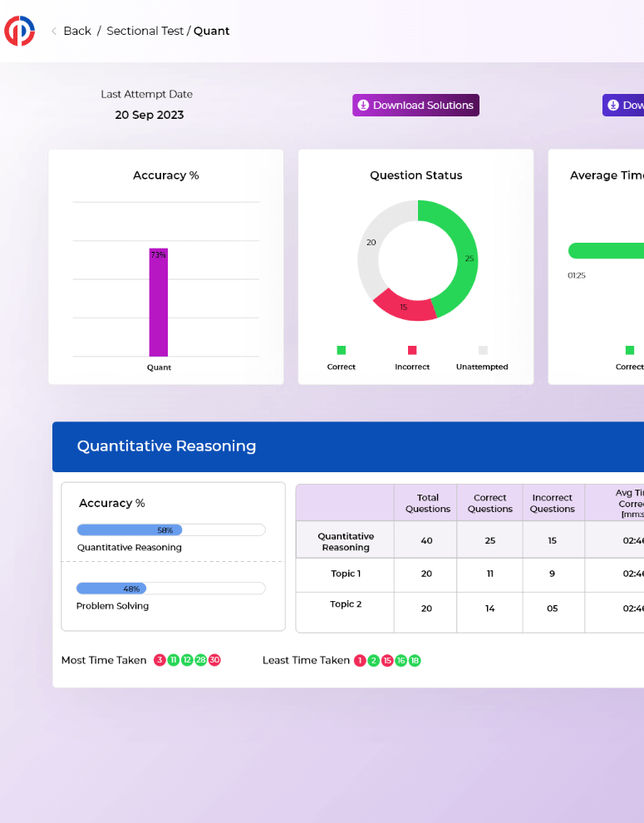Click the 01:25 average time label
Screen dimensions: 644x823
point(577,275)
